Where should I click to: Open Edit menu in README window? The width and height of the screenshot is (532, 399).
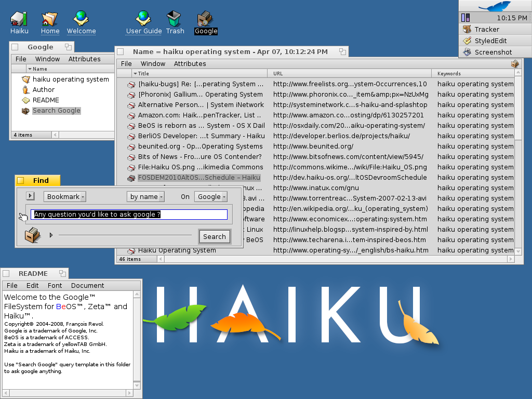tap(33, 286)
